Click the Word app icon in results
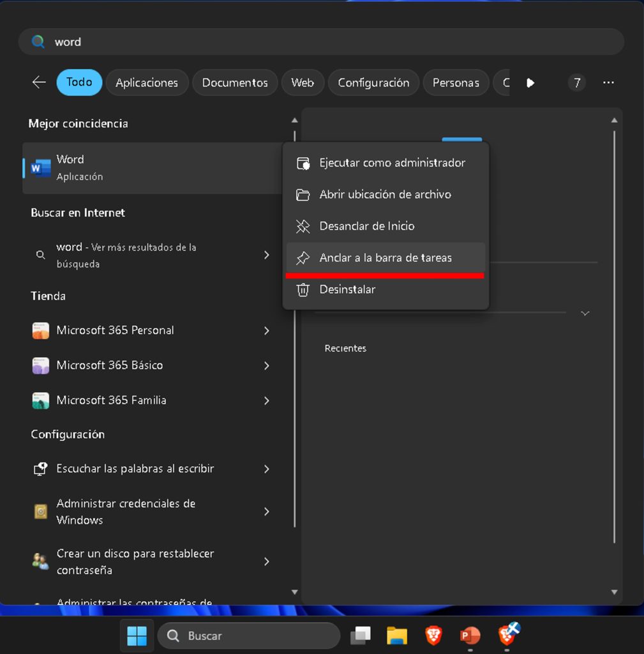Viewport: 644px width, 654px height. click(x=41, y=168)
